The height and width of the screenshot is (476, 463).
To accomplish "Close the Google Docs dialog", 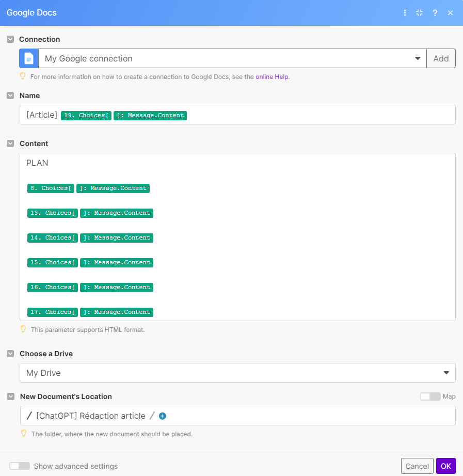I will point(450,13).
